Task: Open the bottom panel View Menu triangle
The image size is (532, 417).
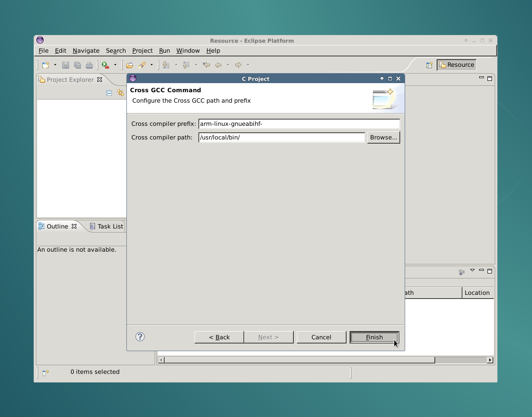Action: click(x=472, y=270)
